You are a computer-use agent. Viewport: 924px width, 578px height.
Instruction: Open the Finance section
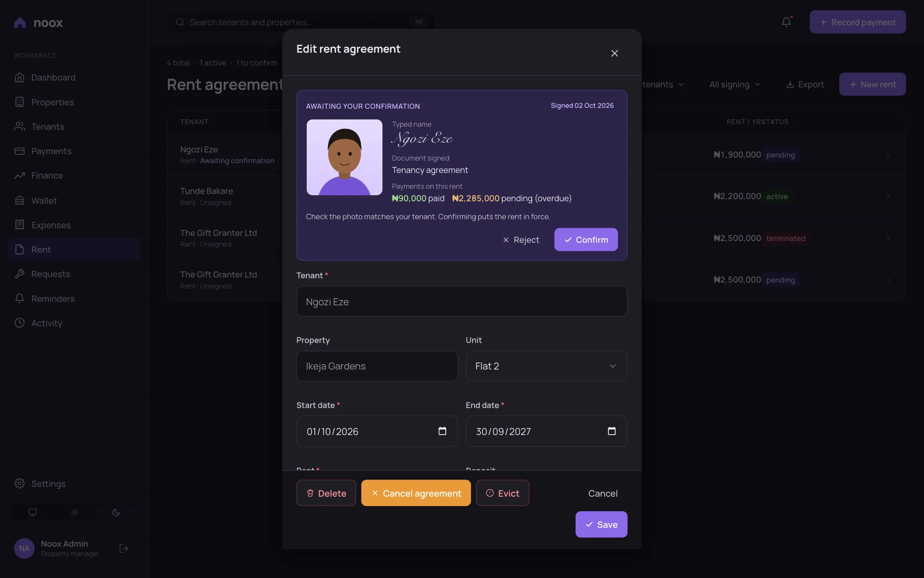(x=74, y=176)
